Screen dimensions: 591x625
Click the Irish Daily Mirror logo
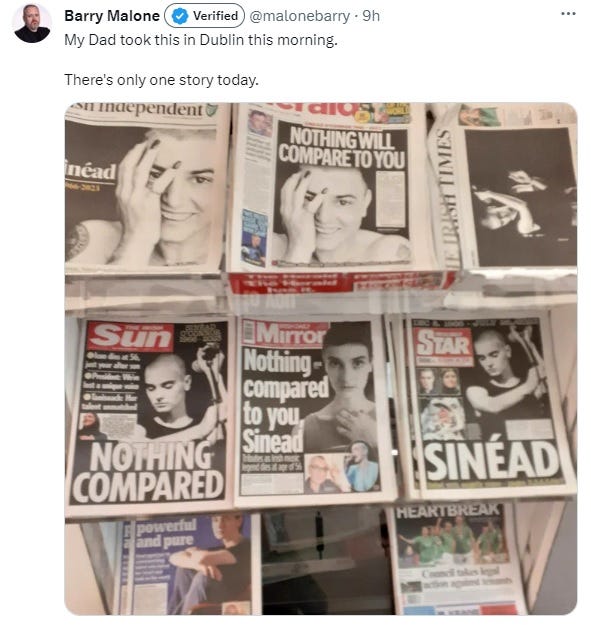click(285, 334)
